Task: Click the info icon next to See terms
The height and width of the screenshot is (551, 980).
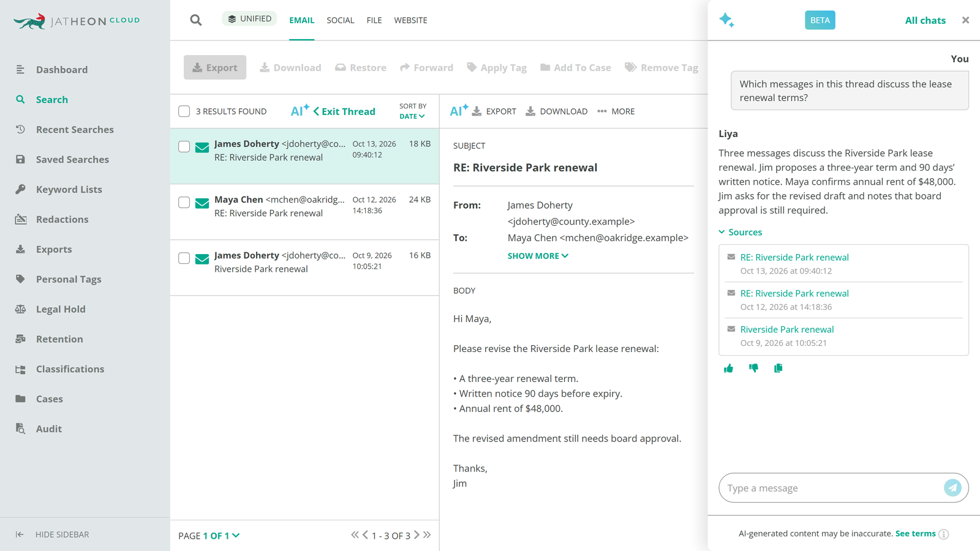Action: click(944, 534)
